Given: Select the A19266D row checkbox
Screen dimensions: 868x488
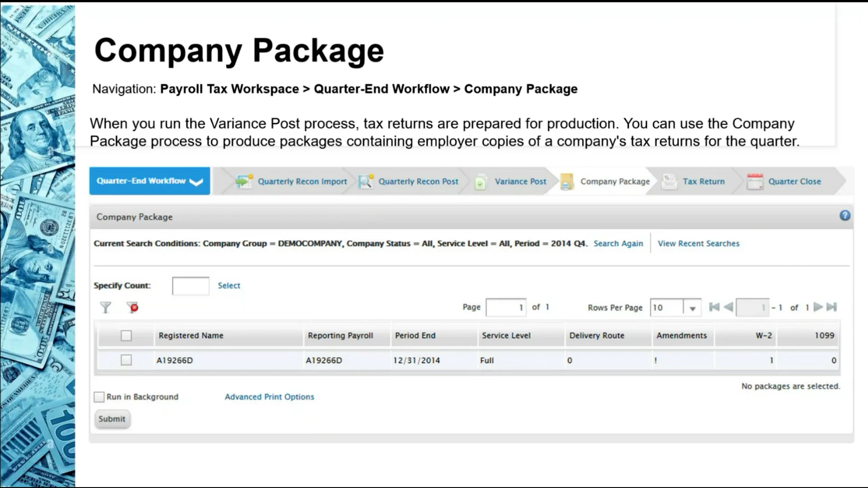Looking at the screenshot, I should [x=126, y=360].
